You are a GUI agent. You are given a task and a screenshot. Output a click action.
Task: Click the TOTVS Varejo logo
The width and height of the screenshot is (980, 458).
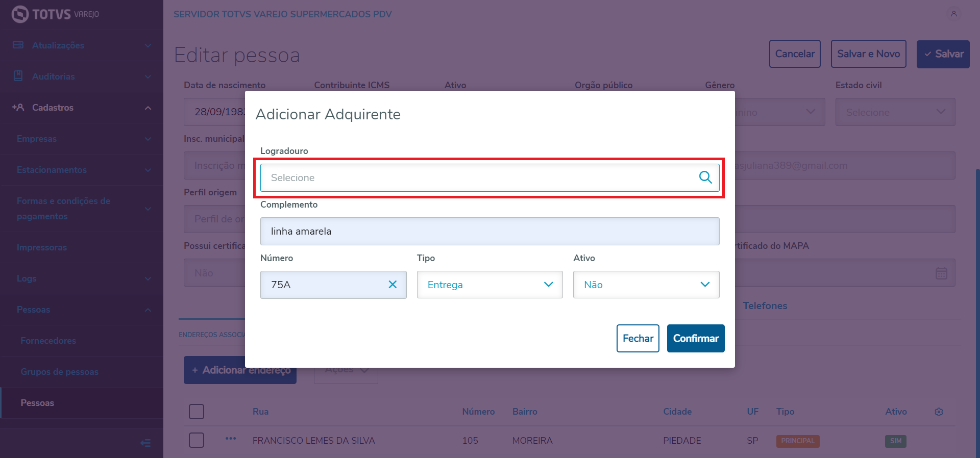[x=55, y=14]
